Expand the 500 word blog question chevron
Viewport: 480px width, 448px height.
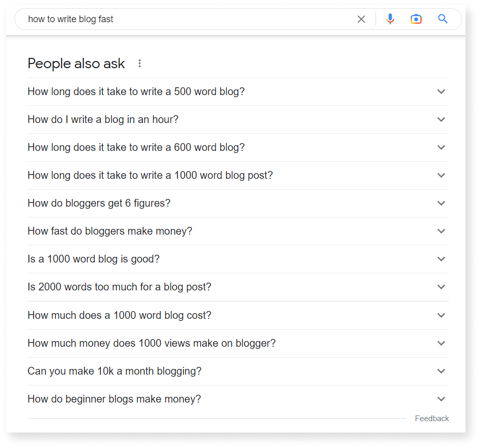[x=441, y=91]
